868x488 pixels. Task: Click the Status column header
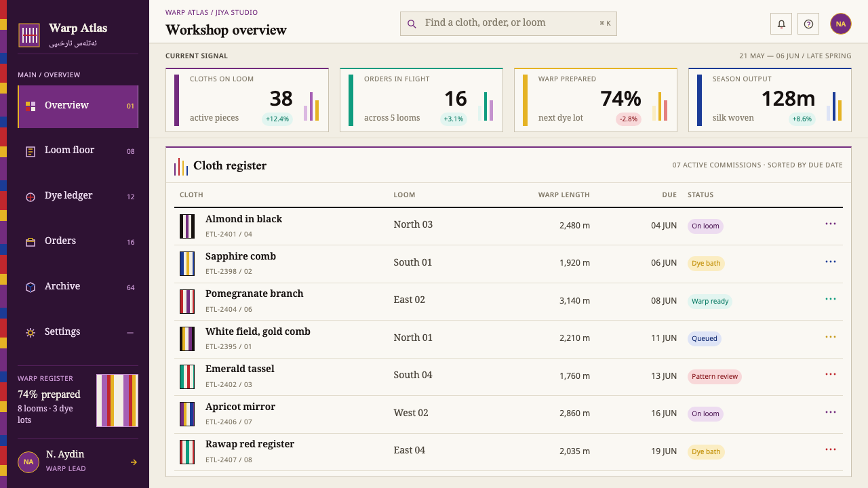click(x=701, y=195)
